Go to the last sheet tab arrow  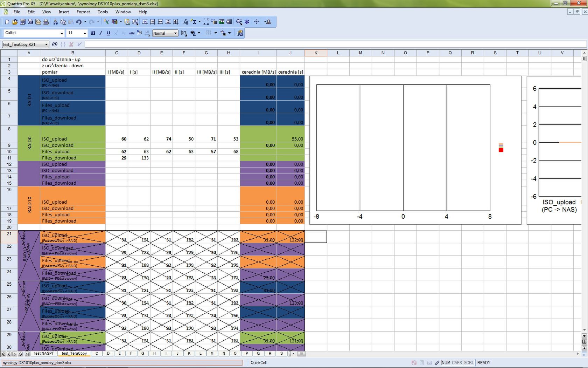coord(27,354)
